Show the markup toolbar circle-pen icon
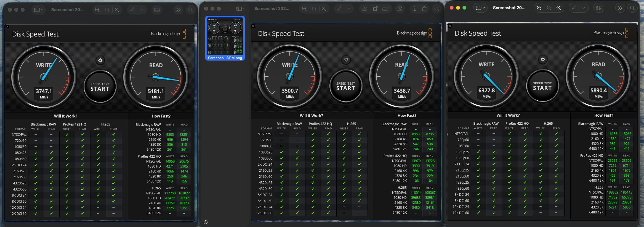 click(400, 9)
